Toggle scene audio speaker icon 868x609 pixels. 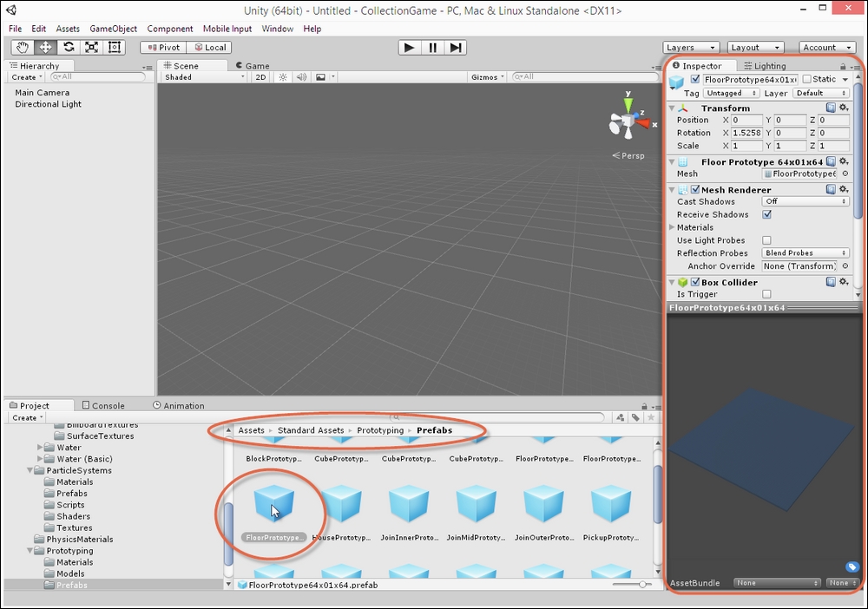point(301,77)
